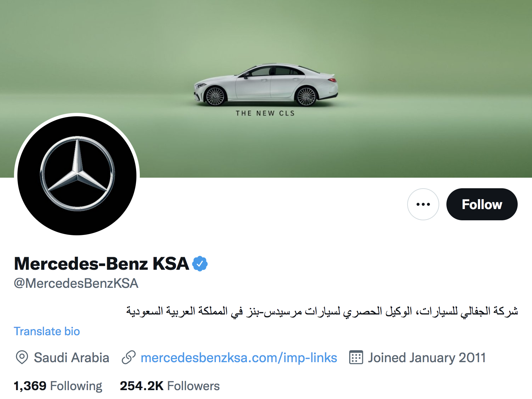
Task: Click the 254.2K follower count number
Action: [142, 386]
